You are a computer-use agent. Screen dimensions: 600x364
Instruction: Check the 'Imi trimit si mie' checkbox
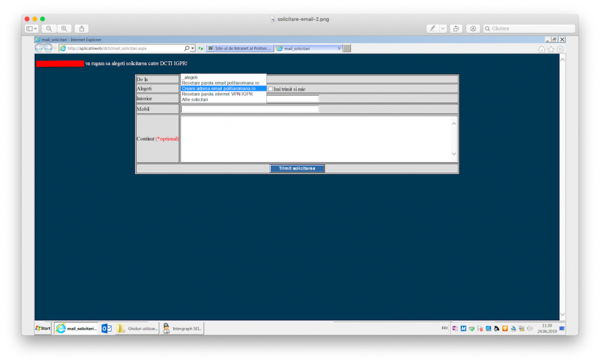tap(271, 89)
